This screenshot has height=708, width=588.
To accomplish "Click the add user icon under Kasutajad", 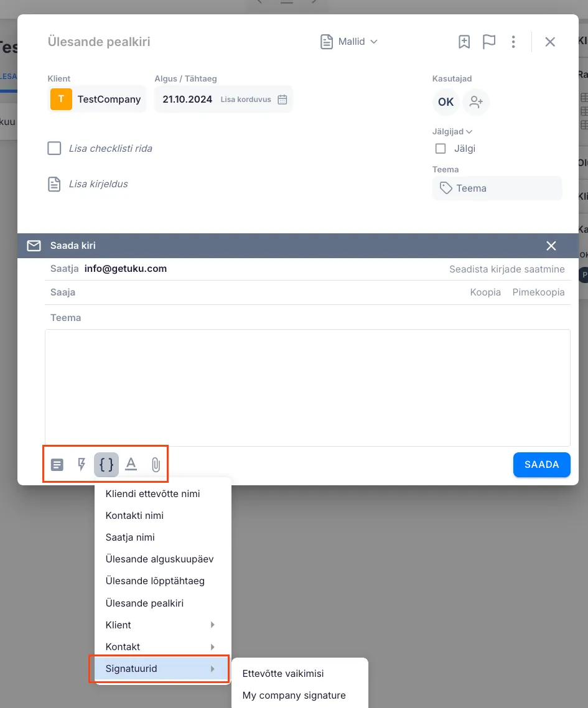I will pos(476,102).
